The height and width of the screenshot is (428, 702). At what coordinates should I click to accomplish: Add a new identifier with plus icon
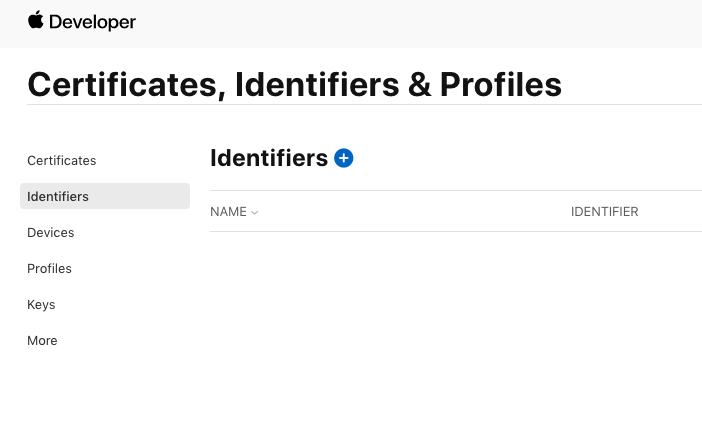click(x=344, y=158)
